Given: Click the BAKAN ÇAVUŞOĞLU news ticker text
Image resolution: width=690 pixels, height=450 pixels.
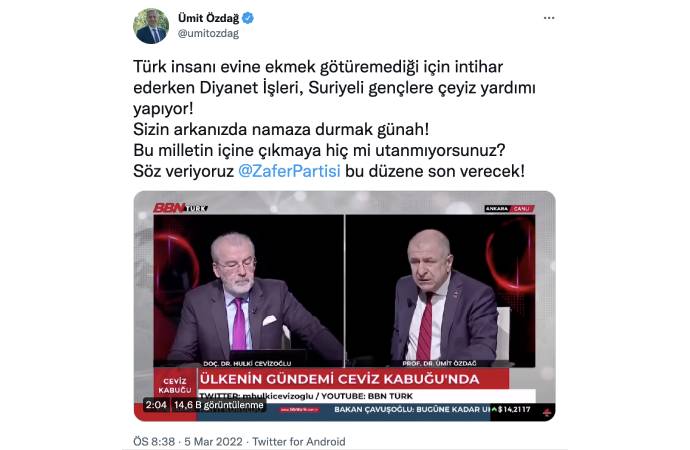Looking at the screenshot, I should (x=412, y=410).
